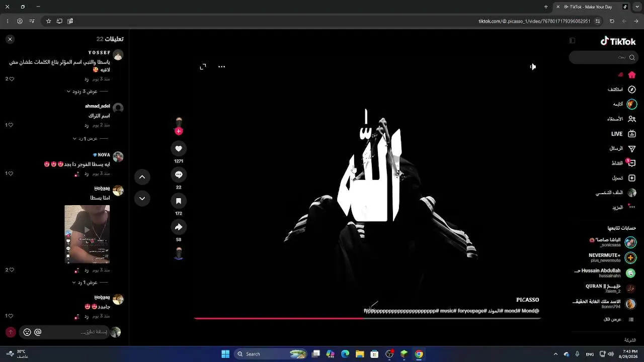644x362 pixels.
Task: Open the PICASSO creator name under the video
Action: [x=527, y=300]
